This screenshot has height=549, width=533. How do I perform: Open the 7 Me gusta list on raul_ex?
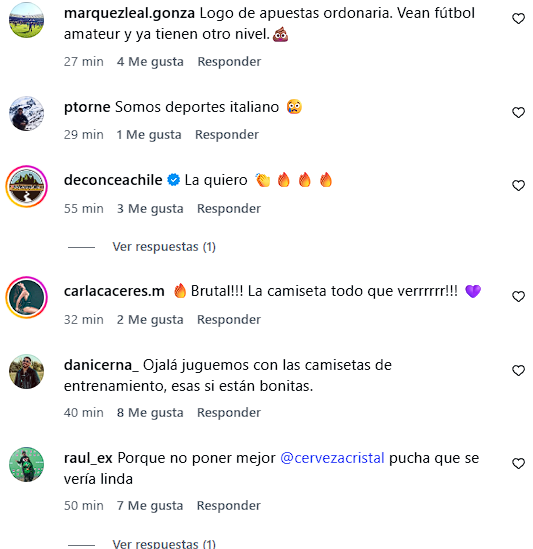pyautogui.click(x=150, y=506)
